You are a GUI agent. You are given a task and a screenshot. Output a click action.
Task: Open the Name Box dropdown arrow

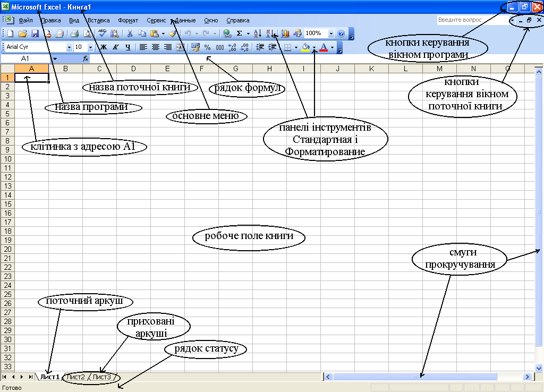pyautogui.click(x=55, y=58)
